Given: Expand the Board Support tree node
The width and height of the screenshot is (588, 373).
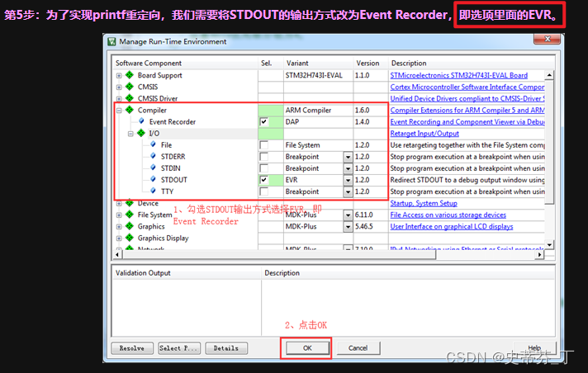Looking at the screenshot, I should tap(119, 75).
